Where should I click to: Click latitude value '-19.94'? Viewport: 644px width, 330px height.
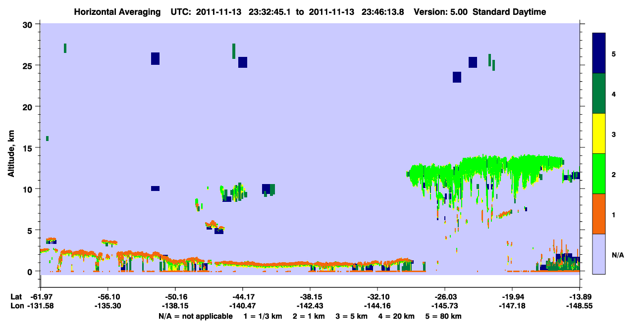(x=512, y=297)
